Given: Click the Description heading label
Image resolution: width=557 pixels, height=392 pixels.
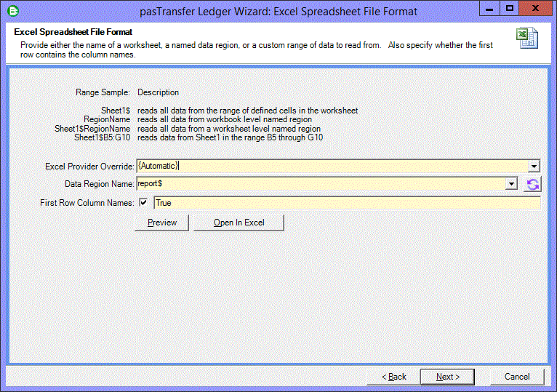Looking at the screenshot, I should pos(158,92).
